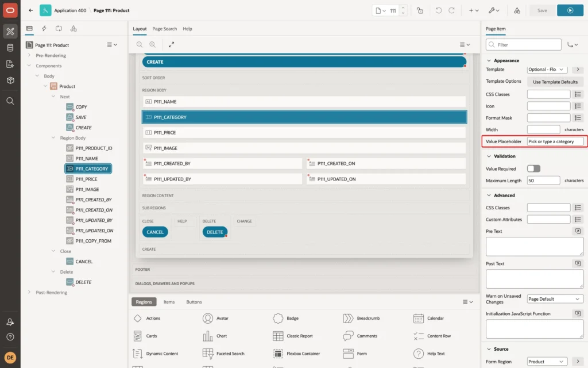Open the Application 400 icon
Screen dimensions: 588x368
45,10
